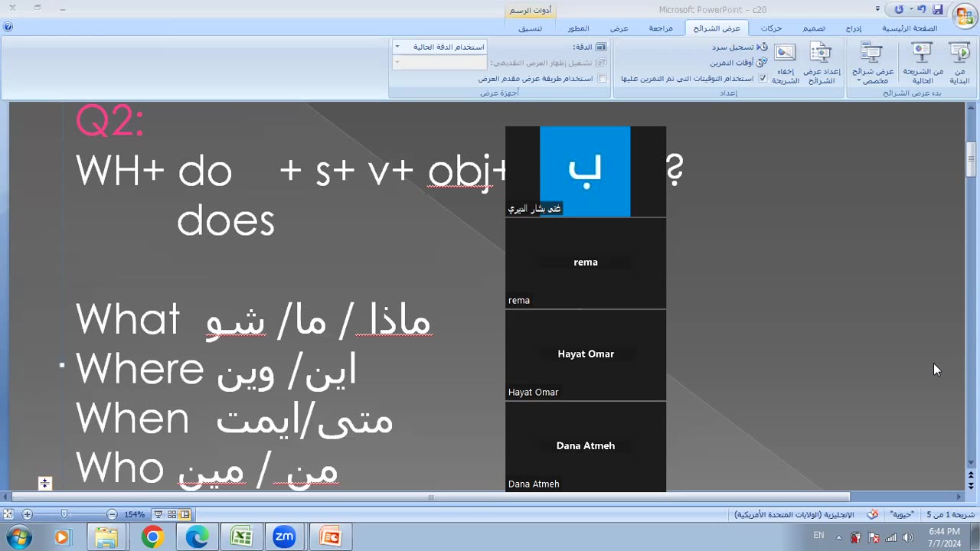Click Record Narration (تسجيل سرد)
The height and width of the screenshot is (551, 980).
[x=738, y=47]
